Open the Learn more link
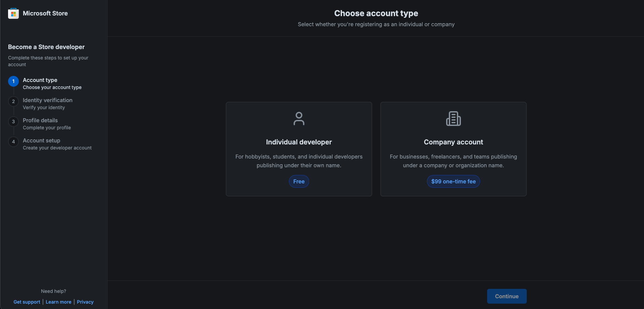Image resolution: width=644 pixels, height=309 pixels. [x=58, y=302]
